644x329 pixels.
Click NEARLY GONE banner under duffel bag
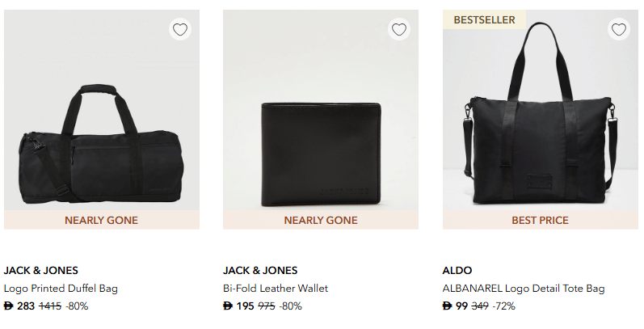pyautogui.click(x=102, y=220)
